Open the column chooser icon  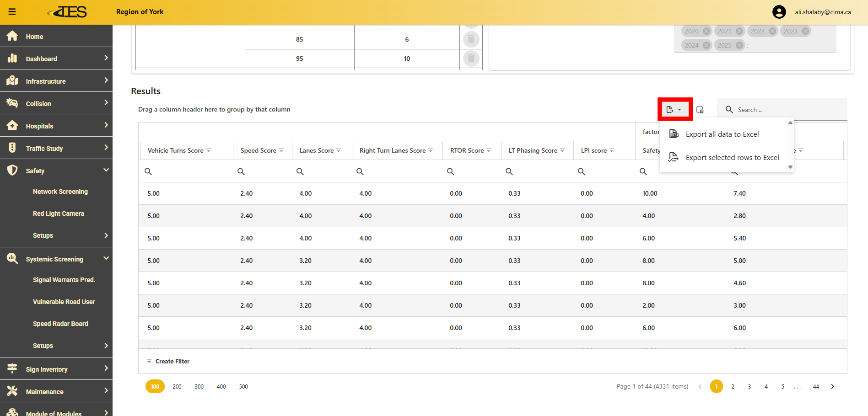coord(700,110)
